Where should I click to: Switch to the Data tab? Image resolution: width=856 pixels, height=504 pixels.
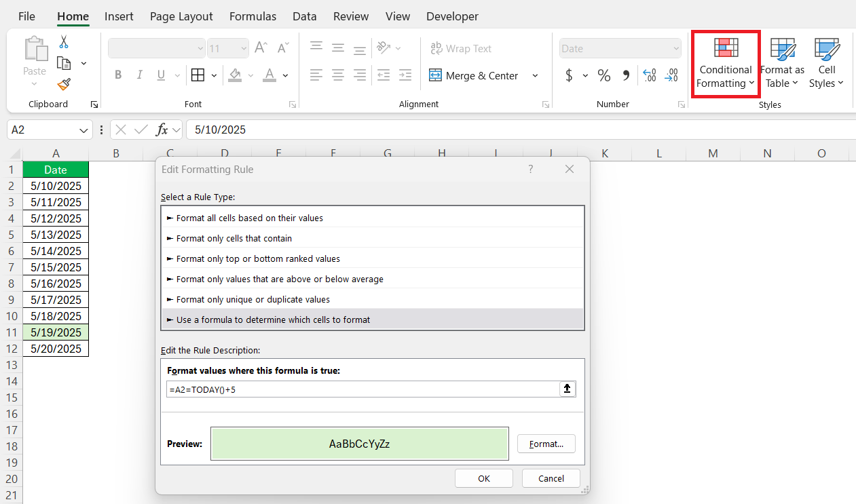click(305, 16)
